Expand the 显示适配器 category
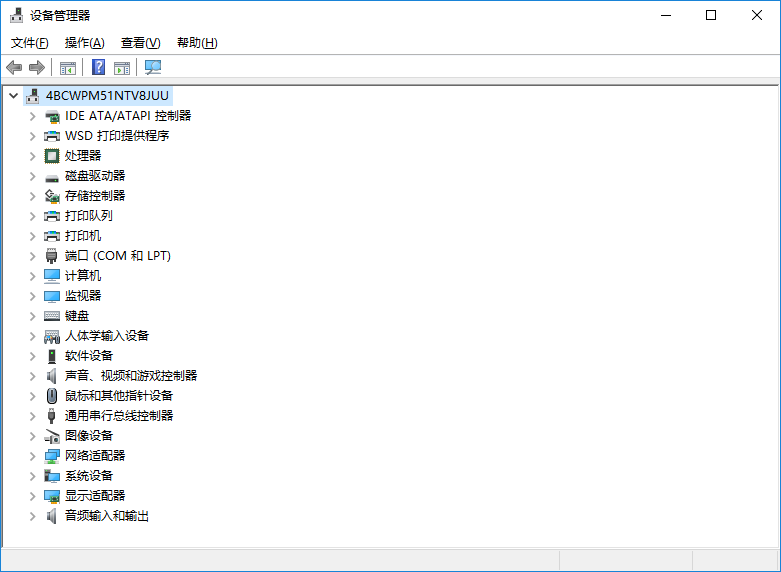The width and height of the screenshot is (781, 572). pyautogui.click(x=32, y=495)
